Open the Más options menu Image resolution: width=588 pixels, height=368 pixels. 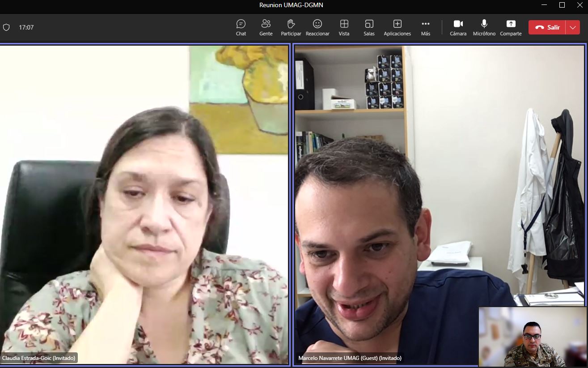(425, 27)
